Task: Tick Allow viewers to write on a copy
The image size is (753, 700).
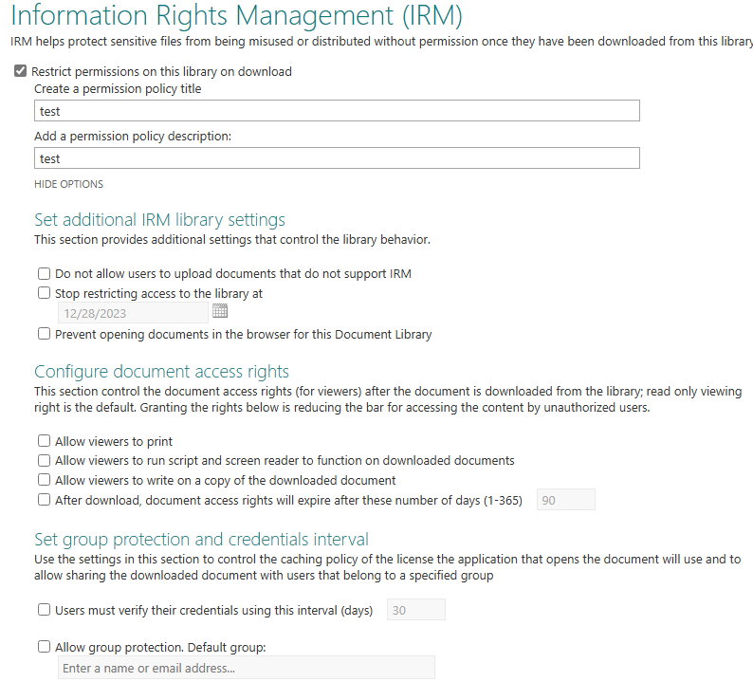Action: point(45,480)
